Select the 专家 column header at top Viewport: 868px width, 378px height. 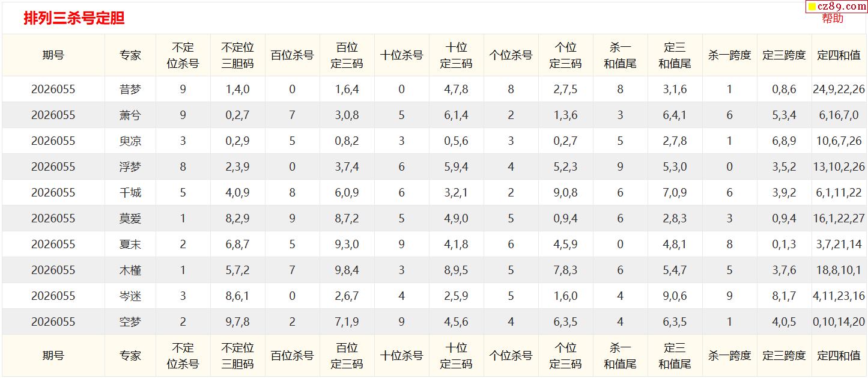pyautogui.click(x=130, y=55)
